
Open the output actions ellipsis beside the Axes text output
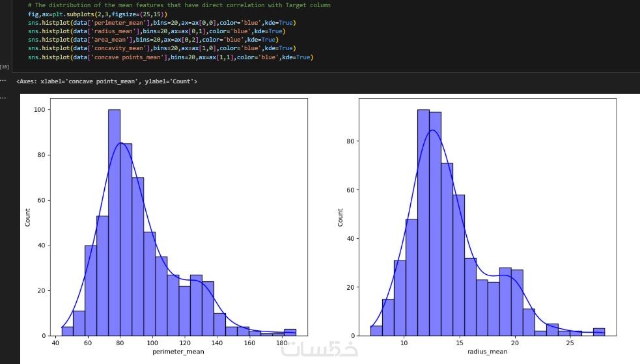3,81
